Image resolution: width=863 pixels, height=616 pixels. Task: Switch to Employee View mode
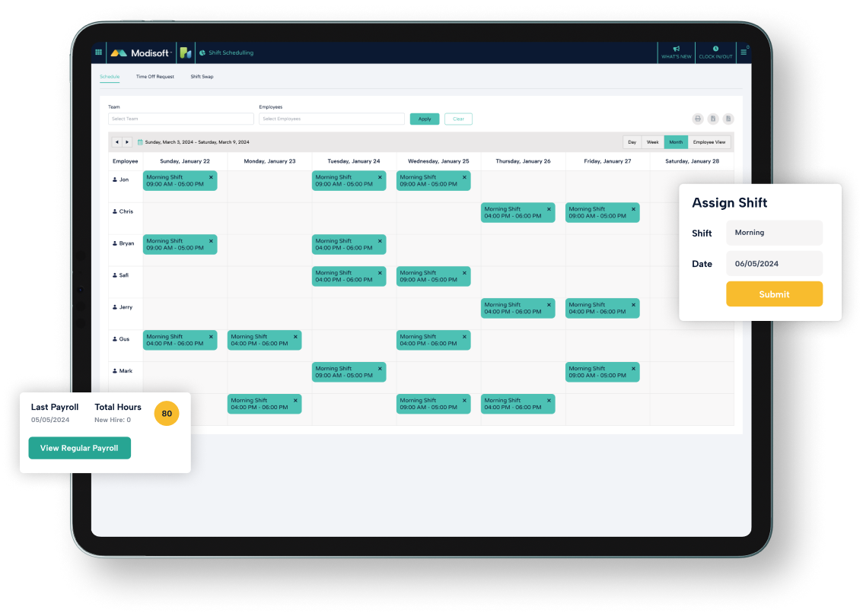pos(709,142)
